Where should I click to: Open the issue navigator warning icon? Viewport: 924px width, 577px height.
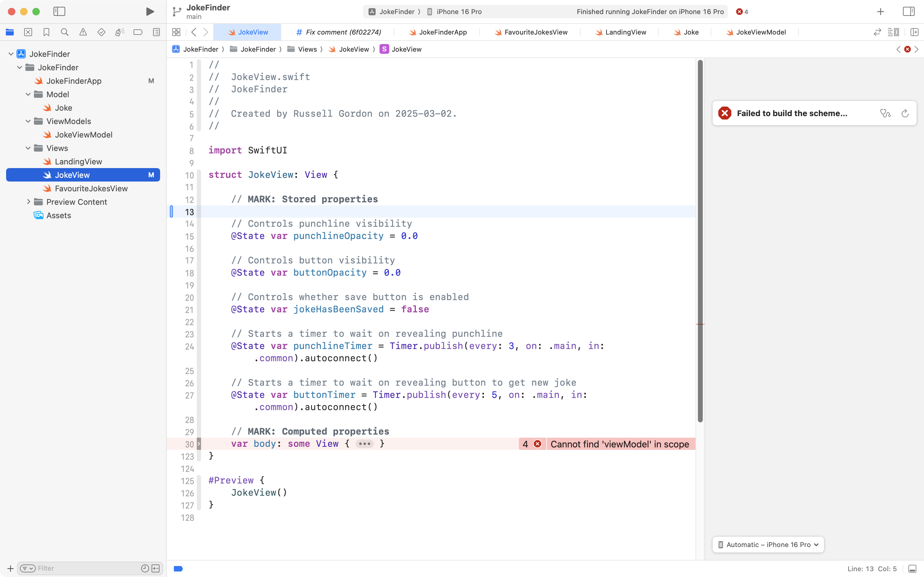[83, 32]
